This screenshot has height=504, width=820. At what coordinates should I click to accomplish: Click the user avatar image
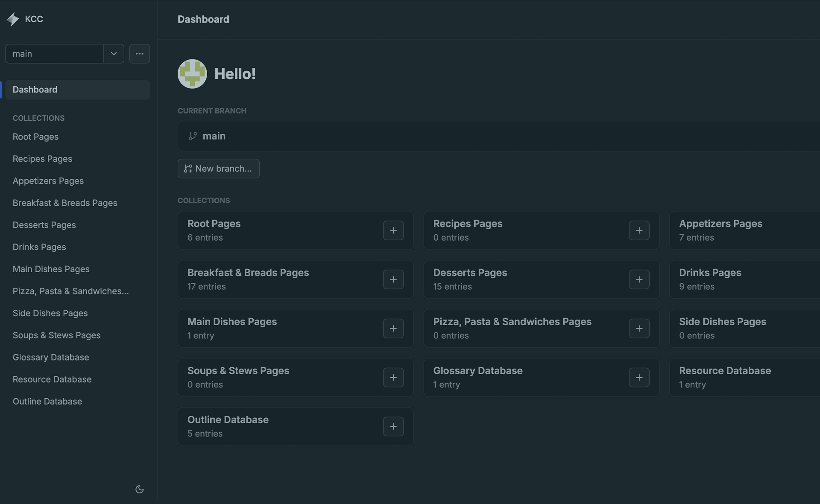pyautogui.click(x=192, y=74)
